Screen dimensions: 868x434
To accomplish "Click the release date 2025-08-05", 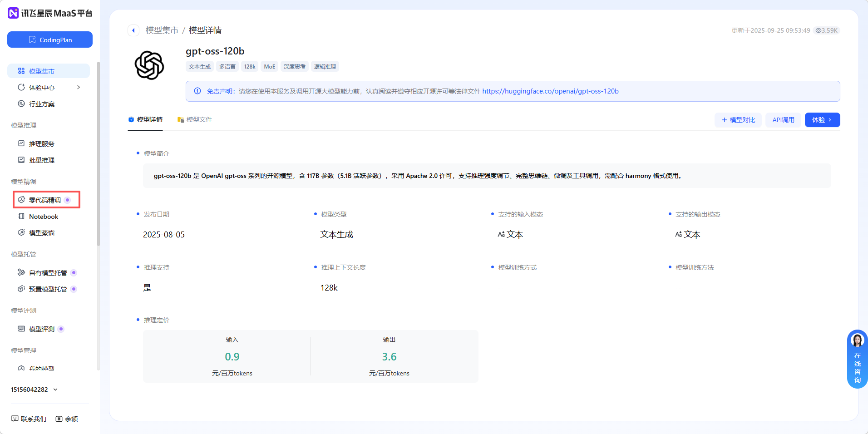I will pos(164,235).
